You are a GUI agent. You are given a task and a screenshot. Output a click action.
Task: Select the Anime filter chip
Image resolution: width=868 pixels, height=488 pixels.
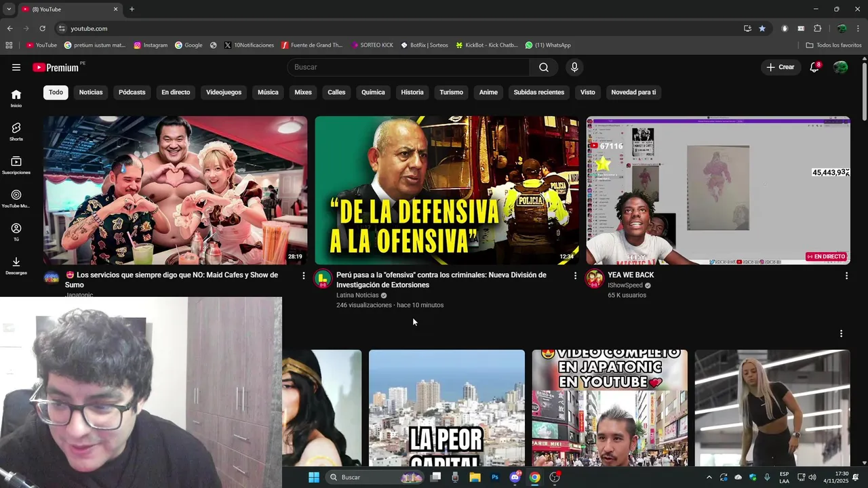tap(488, 92)
